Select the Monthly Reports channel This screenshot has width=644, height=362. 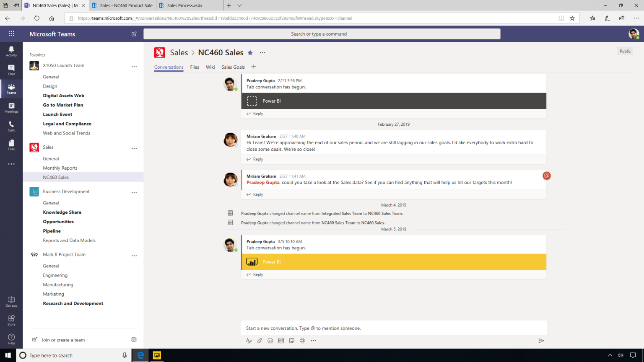coord(60,168)
